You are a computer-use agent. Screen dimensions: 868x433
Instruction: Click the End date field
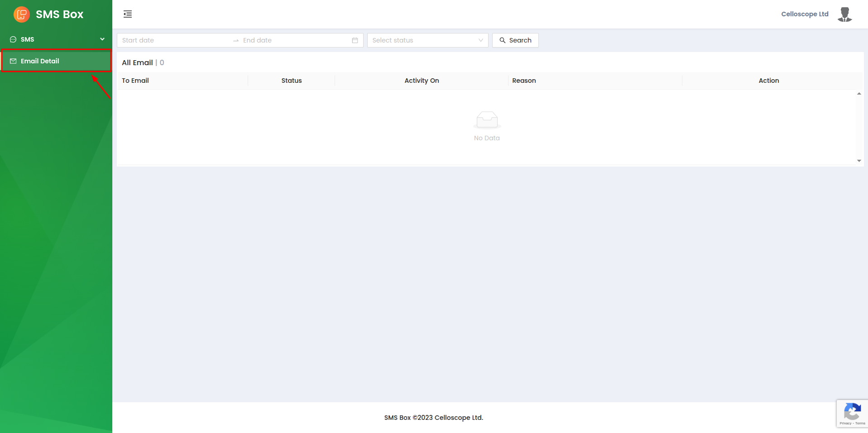[x=294, y=40]
